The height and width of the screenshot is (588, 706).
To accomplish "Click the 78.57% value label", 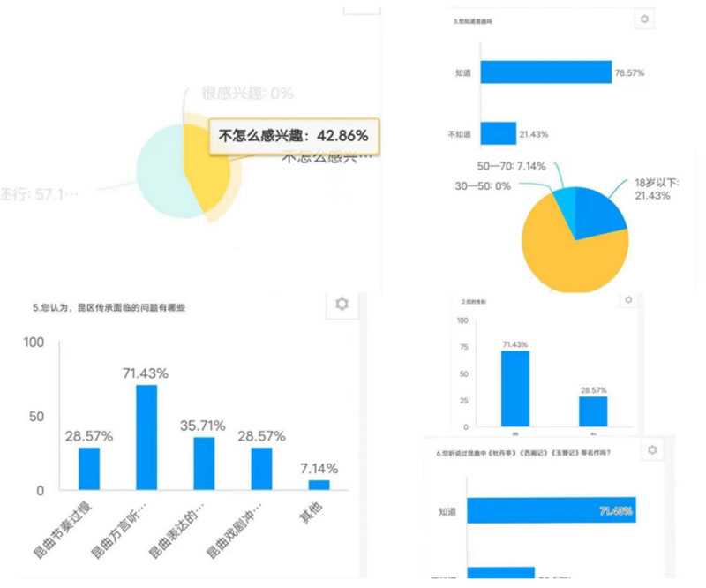I will [629, 73].
